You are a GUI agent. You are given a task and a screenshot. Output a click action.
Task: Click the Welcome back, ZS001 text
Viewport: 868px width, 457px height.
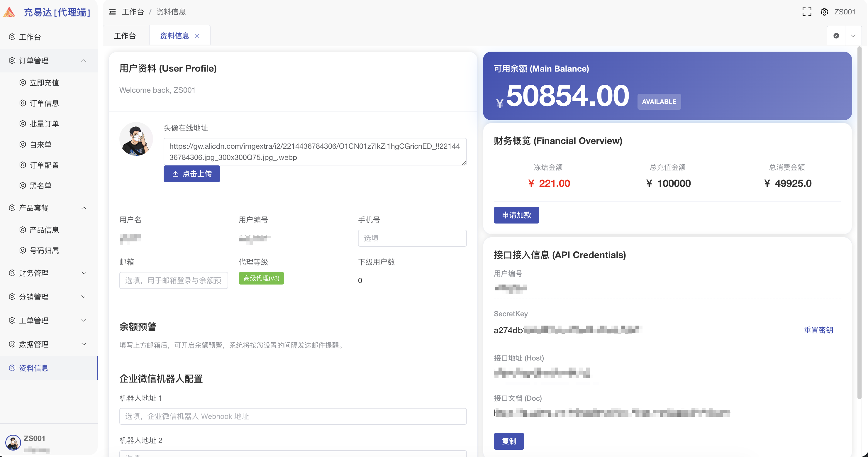pos(157,90)
